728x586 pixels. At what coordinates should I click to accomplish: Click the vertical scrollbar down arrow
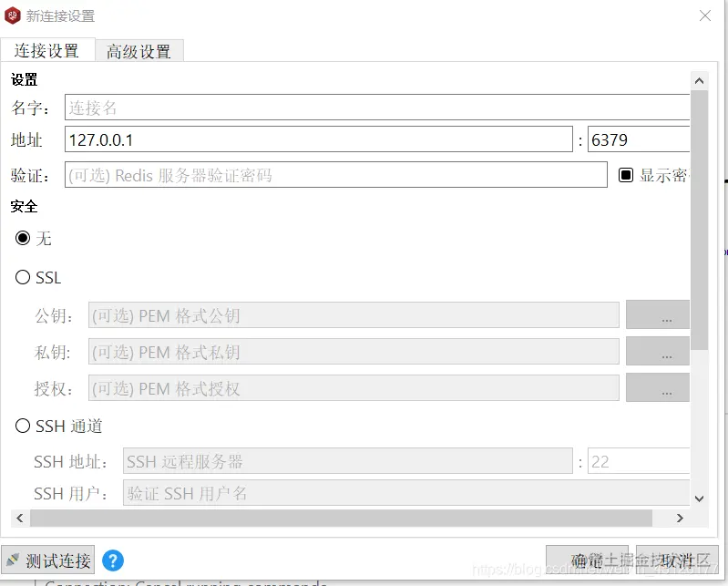pyautogui.click(x=699, y=499)
